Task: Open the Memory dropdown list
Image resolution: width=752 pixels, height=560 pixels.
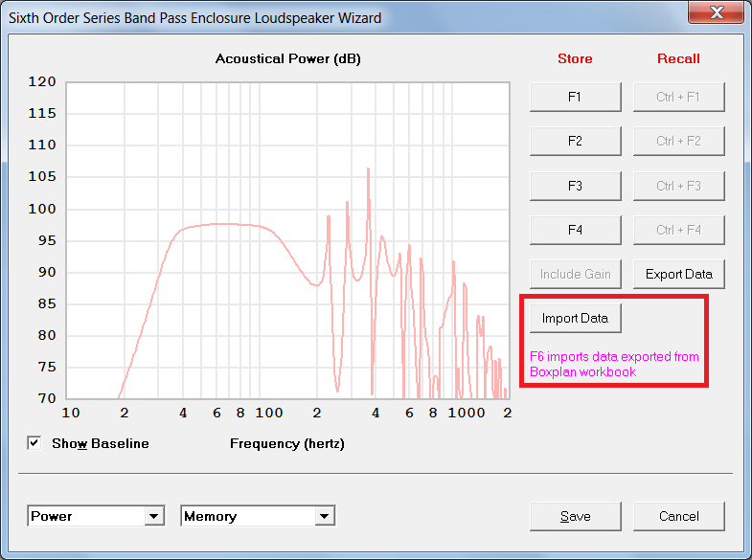Action: point(325,516)
